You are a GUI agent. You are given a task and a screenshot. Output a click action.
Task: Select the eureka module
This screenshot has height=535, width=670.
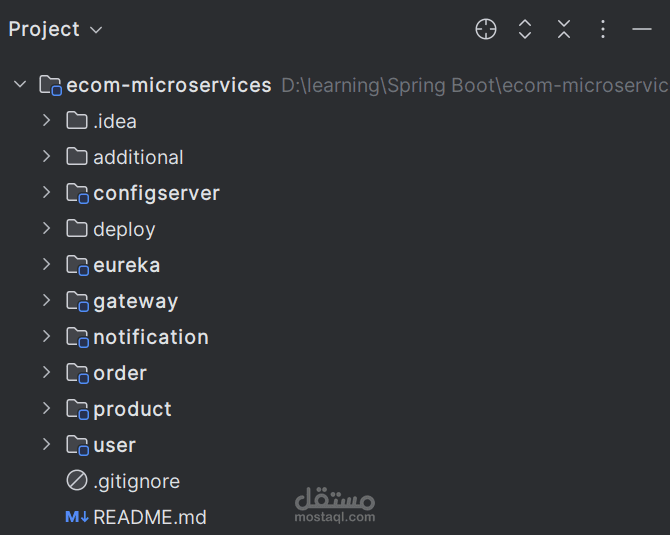click(126, 265)
